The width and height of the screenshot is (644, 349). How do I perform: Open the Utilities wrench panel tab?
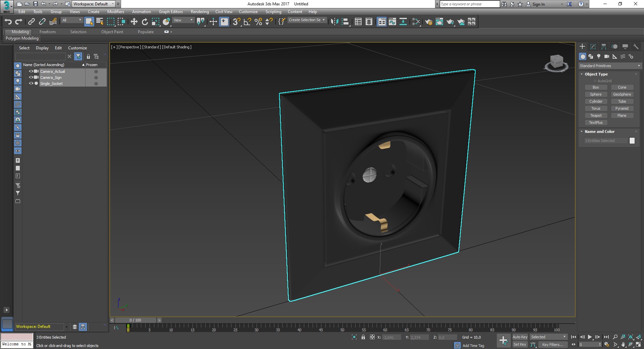(636, 47)
